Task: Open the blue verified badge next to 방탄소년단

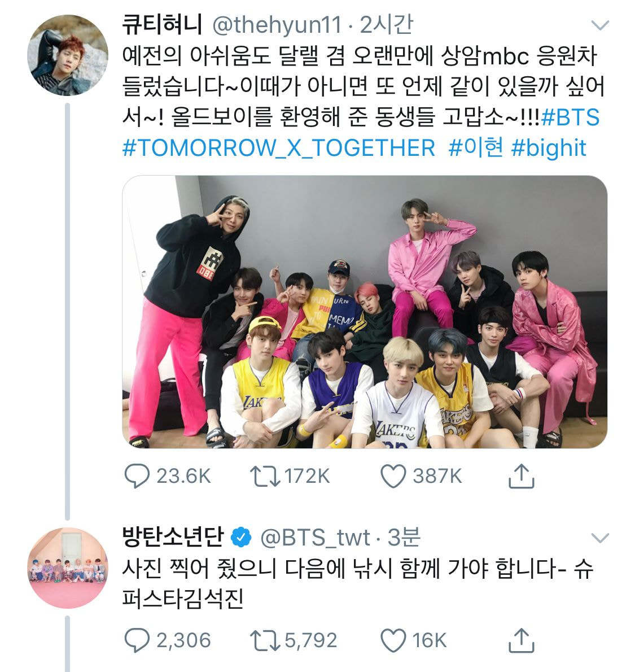Action: click(241, 538)
